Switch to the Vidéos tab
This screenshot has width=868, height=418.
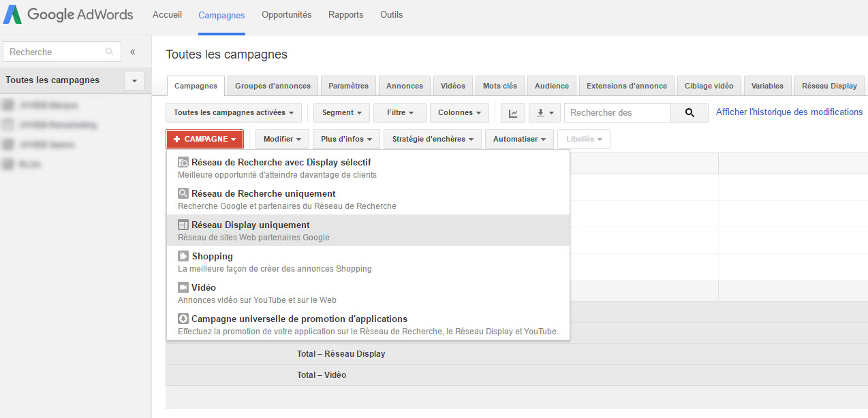pyautogui.click(x=453, y=86)
